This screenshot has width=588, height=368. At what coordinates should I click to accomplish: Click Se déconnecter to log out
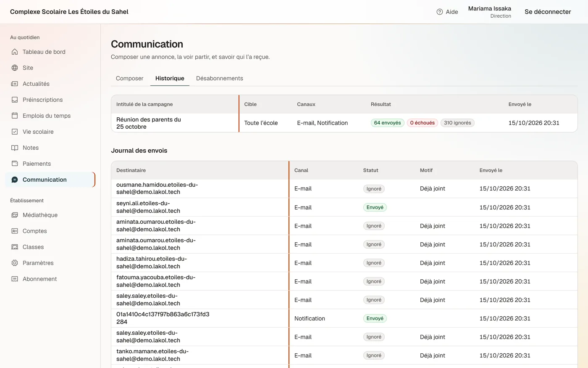(x=548, y=12)
